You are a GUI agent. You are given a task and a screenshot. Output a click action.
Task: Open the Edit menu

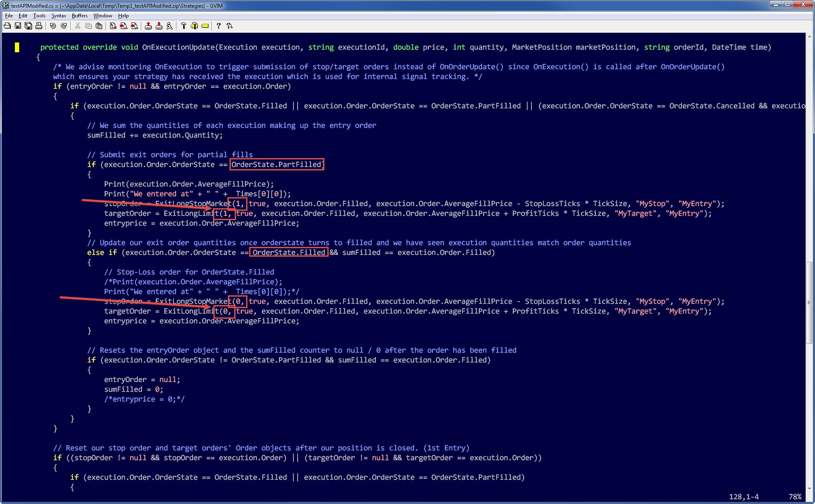pyautogui.click(x=23, y=16)
